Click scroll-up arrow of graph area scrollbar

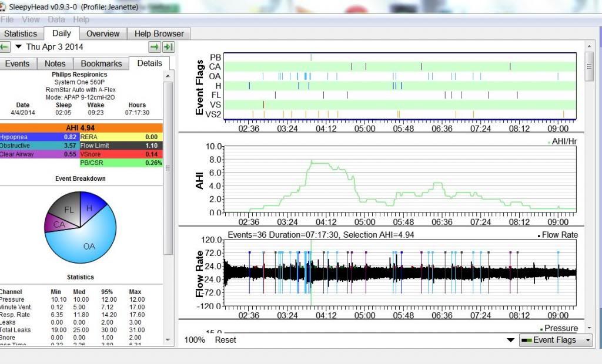(x=589, y=46)
